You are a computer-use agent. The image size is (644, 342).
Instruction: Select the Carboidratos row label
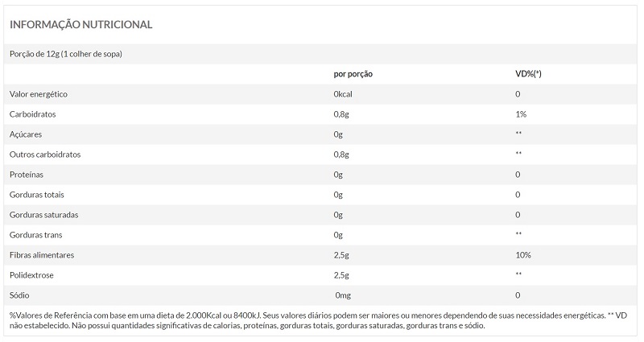[32, 114]
